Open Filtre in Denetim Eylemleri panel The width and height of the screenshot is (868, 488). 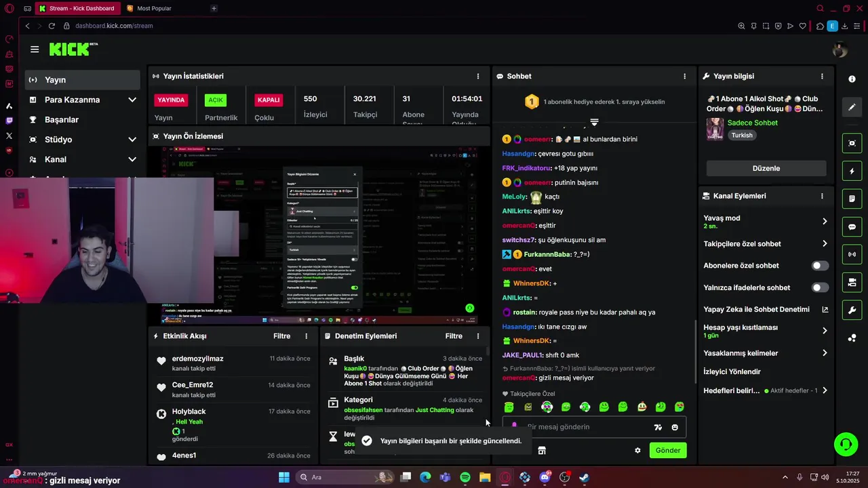(x=454, y=336)
